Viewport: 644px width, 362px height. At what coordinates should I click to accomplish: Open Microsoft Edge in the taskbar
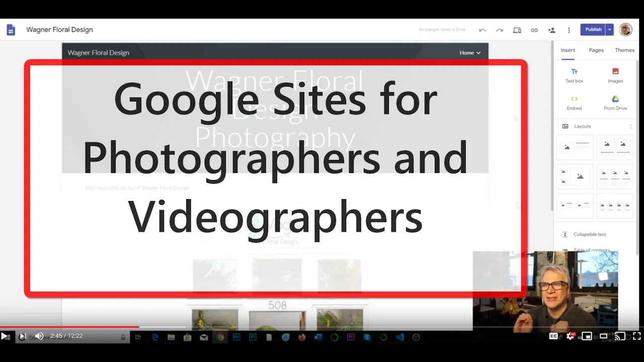pos(155,337)
